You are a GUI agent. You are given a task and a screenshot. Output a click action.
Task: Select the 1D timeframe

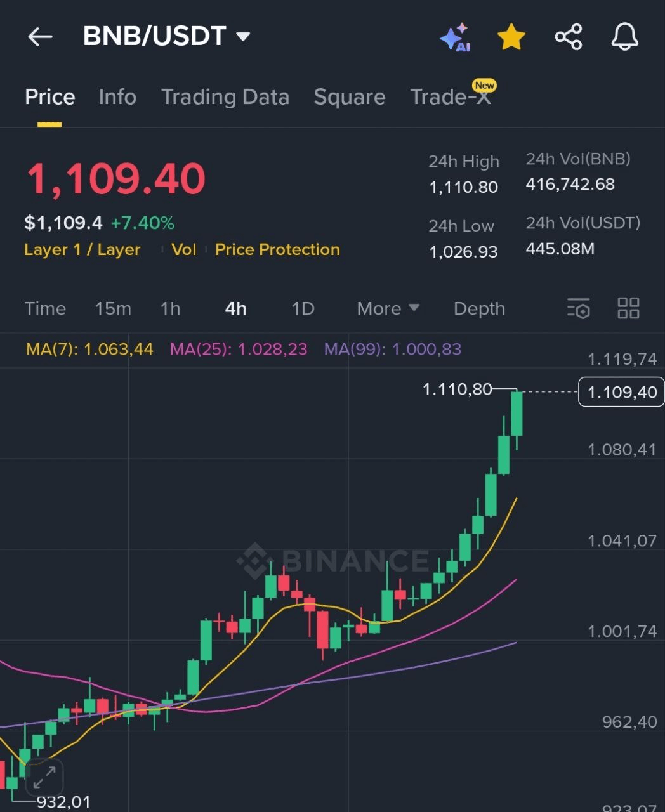point(303,309)
